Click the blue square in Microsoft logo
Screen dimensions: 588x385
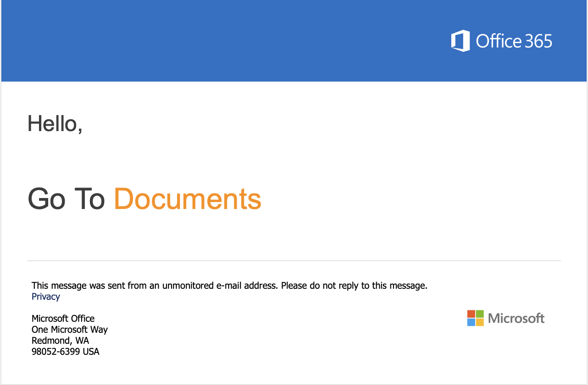point(470,322)
